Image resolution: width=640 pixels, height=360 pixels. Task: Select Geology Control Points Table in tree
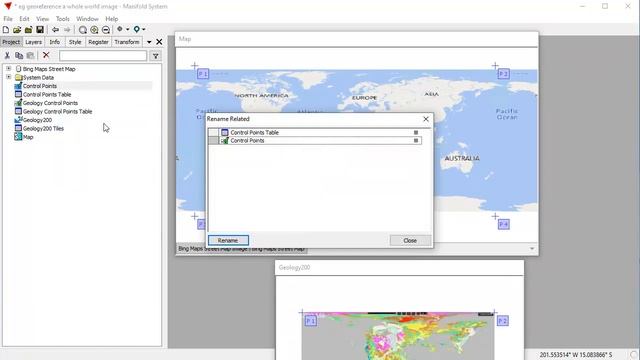click(57, 111)
